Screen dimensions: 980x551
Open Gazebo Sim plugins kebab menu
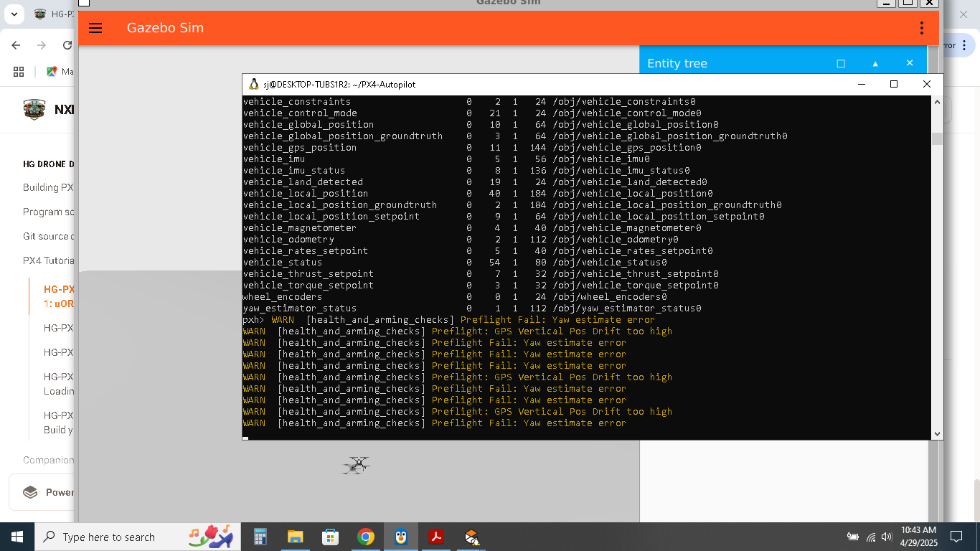point(922,28)
